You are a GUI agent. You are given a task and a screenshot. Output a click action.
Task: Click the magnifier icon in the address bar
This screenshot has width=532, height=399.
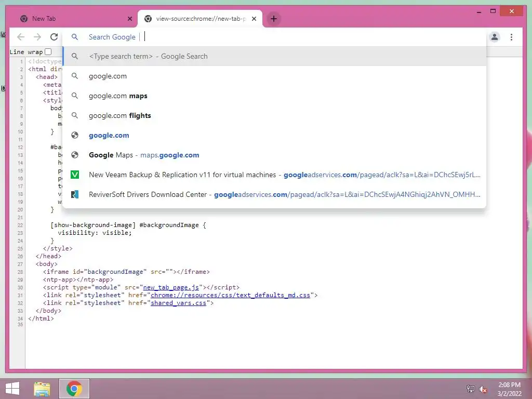75,37
